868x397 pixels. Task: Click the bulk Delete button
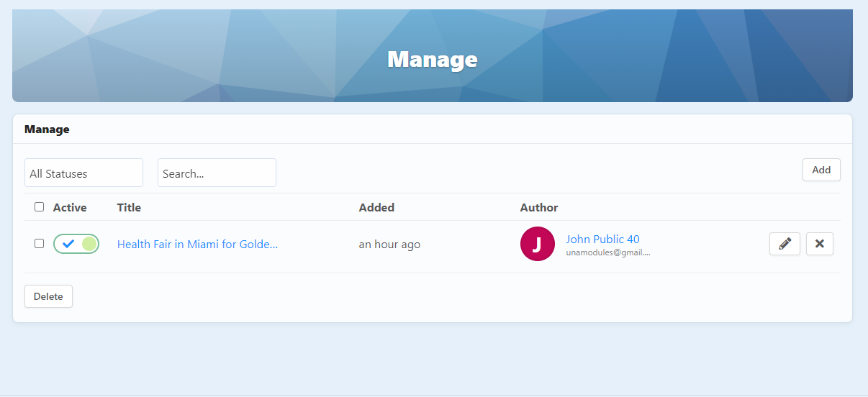[48, 296]
